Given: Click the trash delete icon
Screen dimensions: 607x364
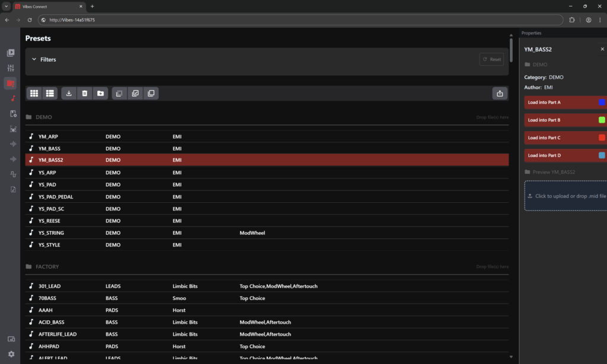Looking at the screenshot, I should click(x=85, y=93).
